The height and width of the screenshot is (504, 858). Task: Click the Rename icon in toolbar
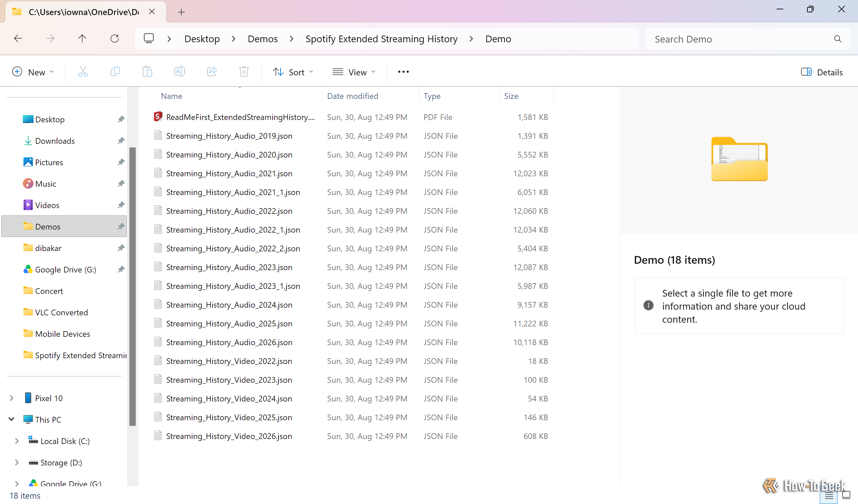coord(179,72)
